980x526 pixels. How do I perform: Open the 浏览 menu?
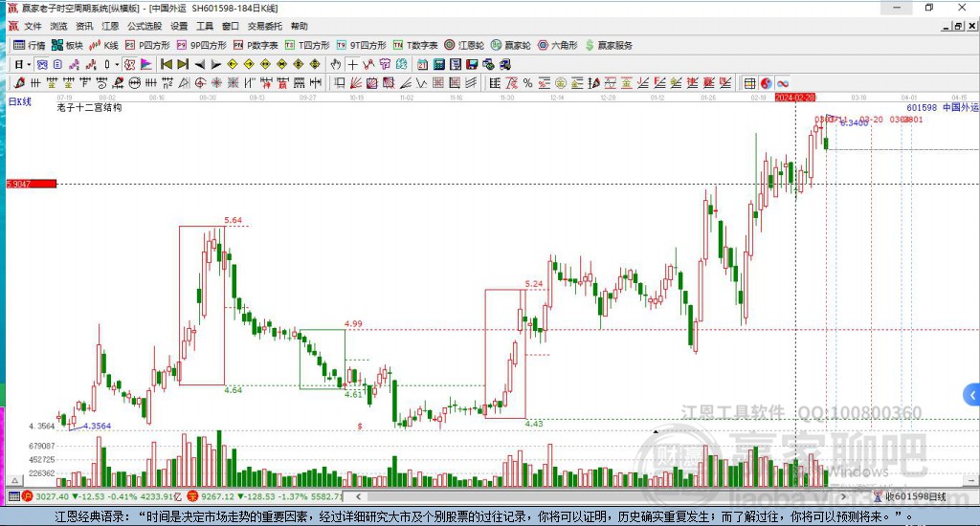click(x=58, y=26)
